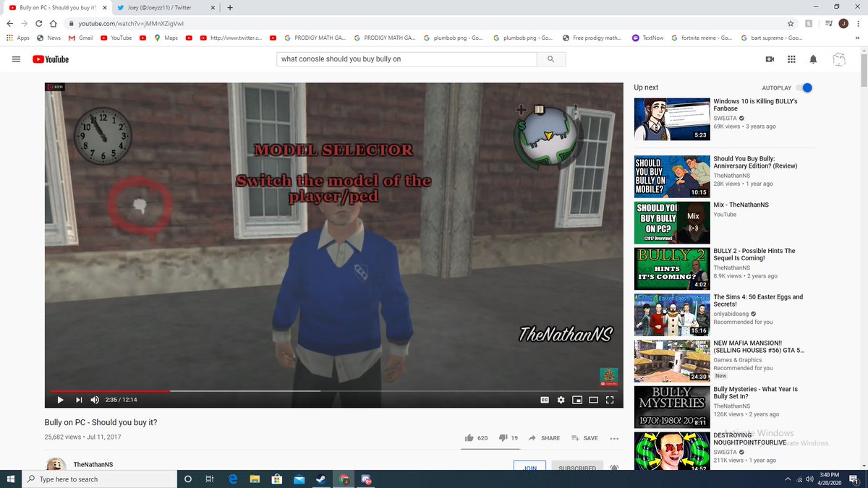Open the YouTube guide hamburger menu

pyautogui.click(x=16, y=59)
